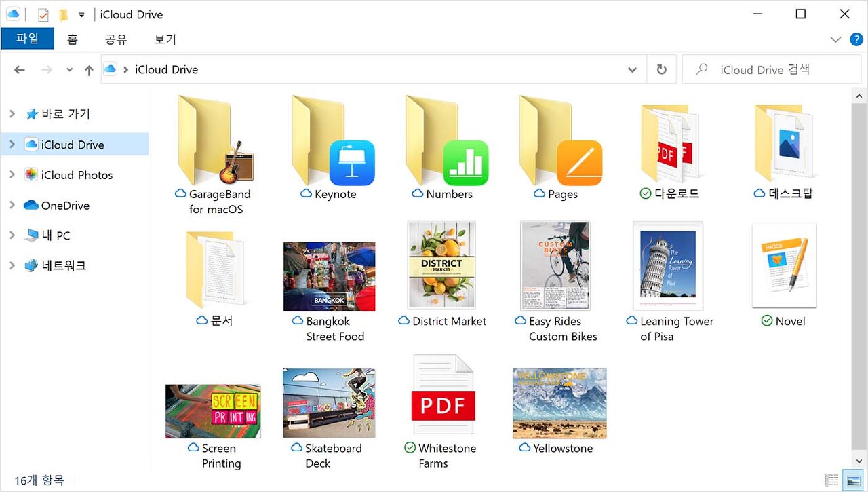Image resolution: width=868 pixels, height=492 pixels.
Task: Click the 네트워크 label in sidebar
Action: click(x=64, y=265)
